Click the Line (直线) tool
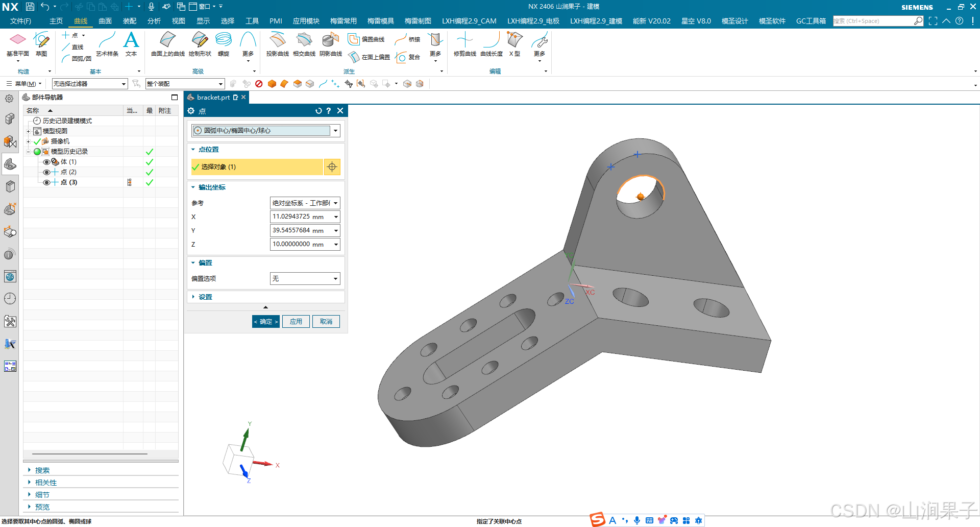Screen dimensions: 980x527 coord(72,47)
